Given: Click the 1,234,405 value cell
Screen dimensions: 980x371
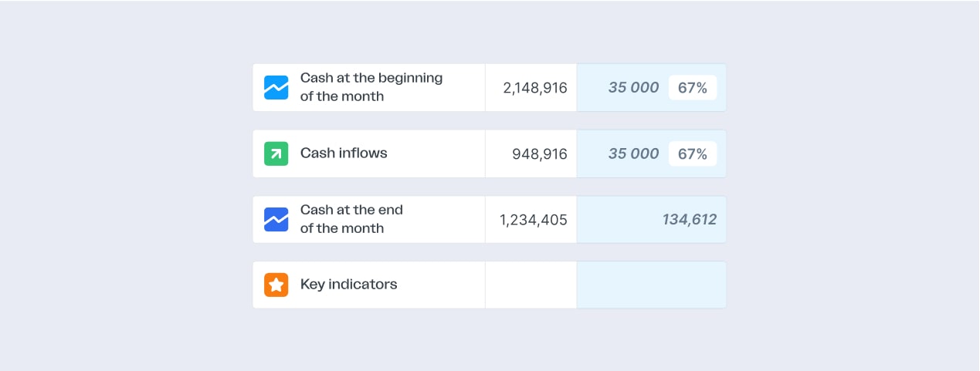Looking at the screenshot, I should (x=533, y=220).
